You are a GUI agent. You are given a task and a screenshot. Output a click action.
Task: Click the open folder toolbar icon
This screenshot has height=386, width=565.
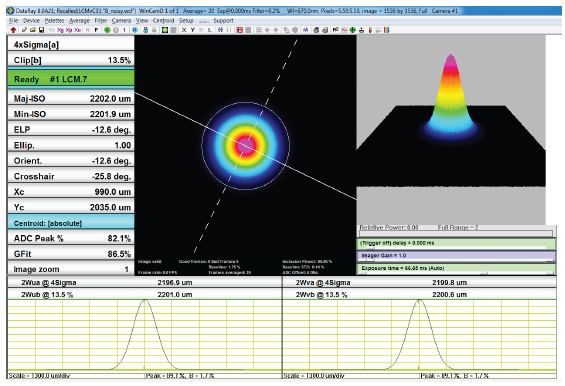[x=33, y=30]
